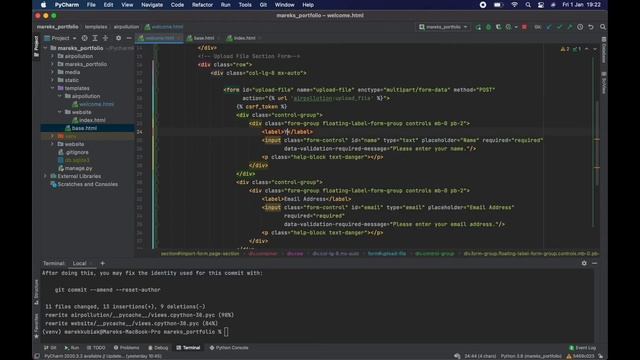Jump to next highlighted error arrow
Image resolution: width=640 pixels, height=360 pixels.
click(x=595, y=49)
